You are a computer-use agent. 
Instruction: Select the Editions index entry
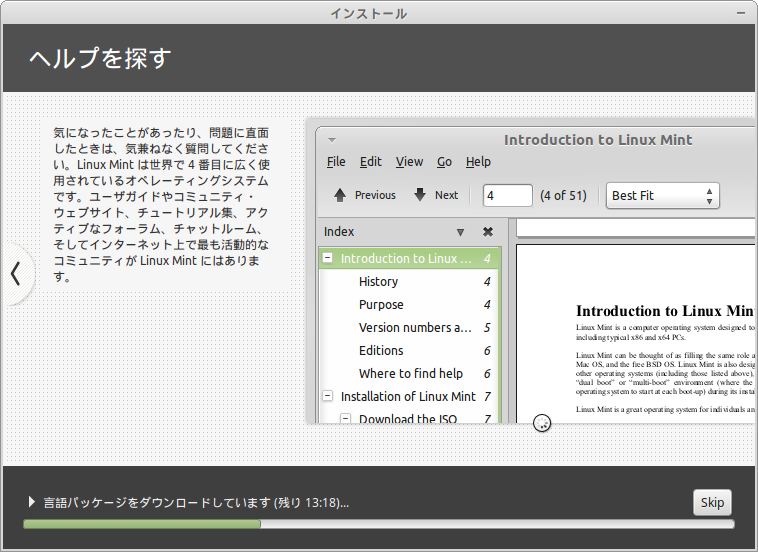click(x=408, y=351)
